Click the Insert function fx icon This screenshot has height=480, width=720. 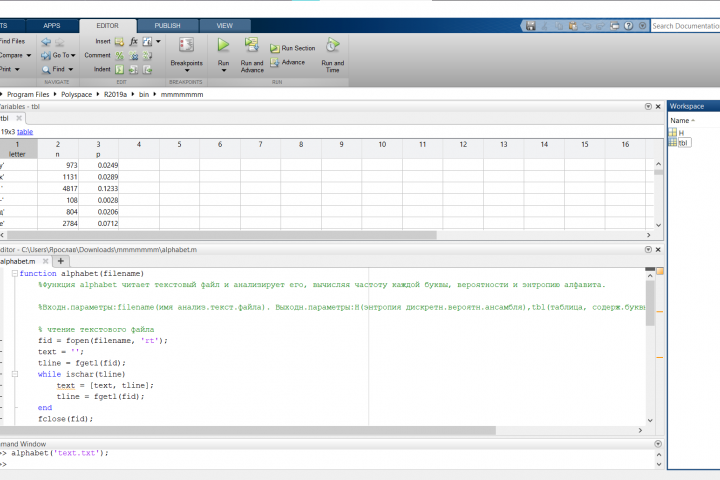(134, 42)
